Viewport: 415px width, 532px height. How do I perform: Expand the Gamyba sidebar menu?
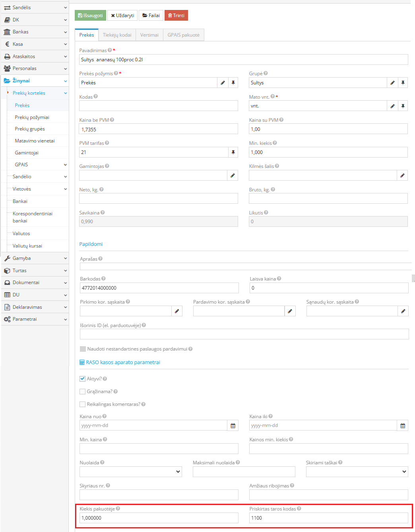[35, 258]
